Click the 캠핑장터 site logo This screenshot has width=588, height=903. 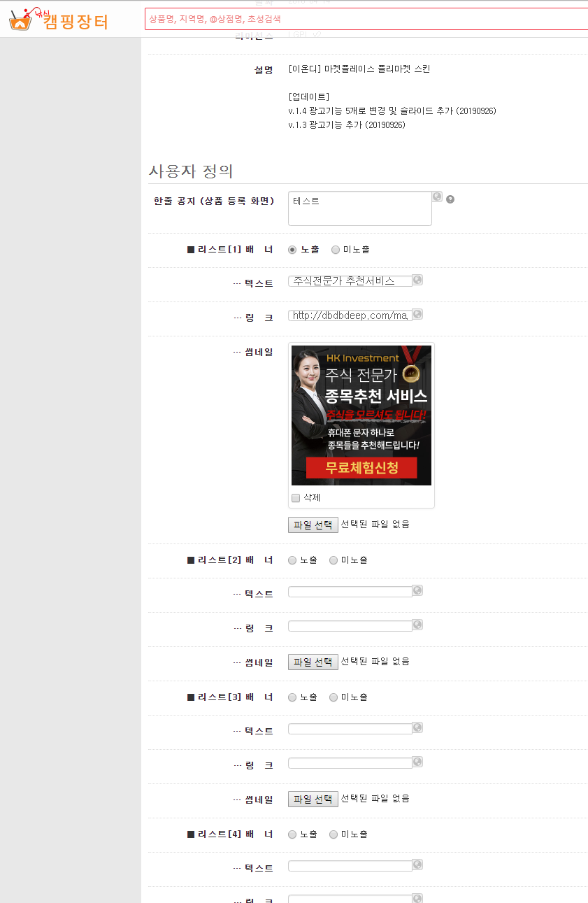point(59,20)
